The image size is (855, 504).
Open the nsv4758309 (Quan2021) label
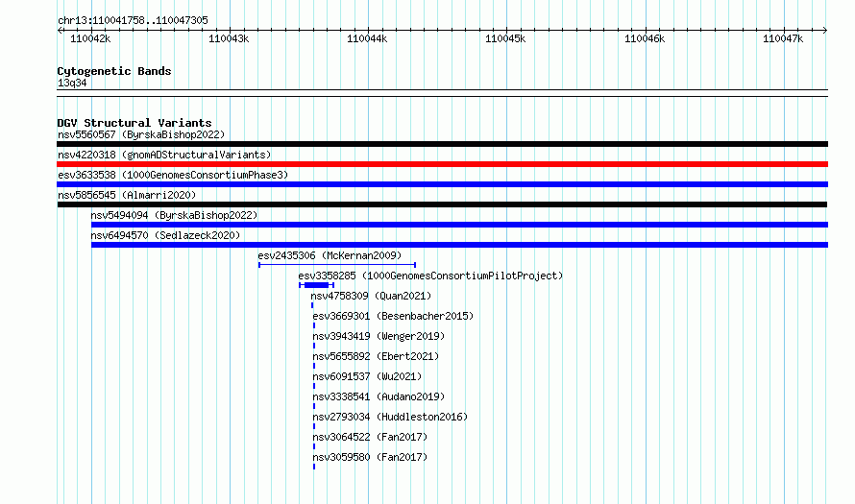[371, 296]
